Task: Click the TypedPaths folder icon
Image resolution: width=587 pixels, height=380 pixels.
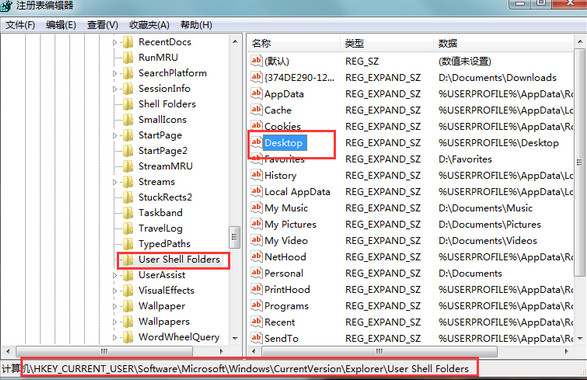Action: pyautogui.click(x=128, y=244)
